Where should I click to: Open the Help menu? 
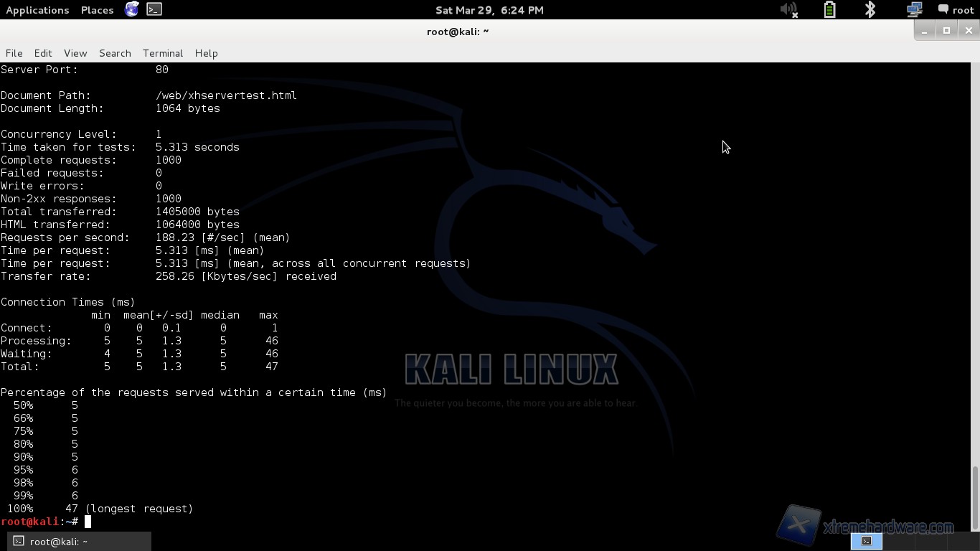[x=206, y=53]
